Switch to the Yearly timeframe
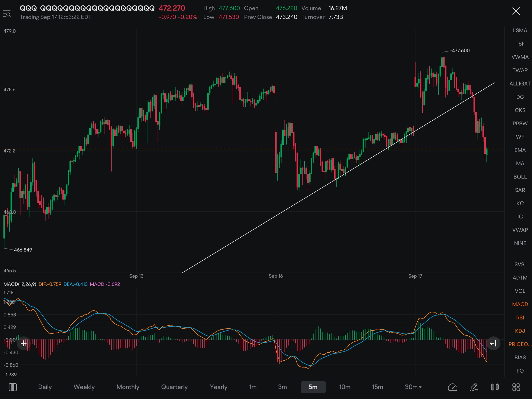The image size is (532, 399). [218, 387]
